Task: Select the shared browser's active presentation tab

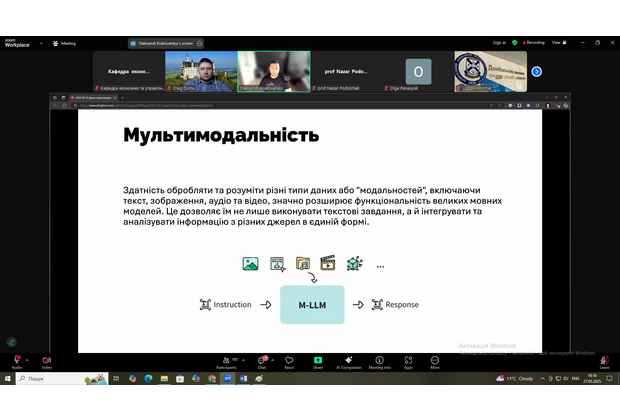Action: (93, 98)
